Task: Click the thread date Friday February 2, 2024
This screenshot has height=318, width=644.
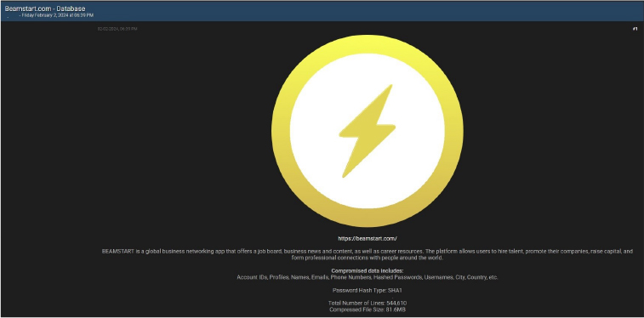Action: pos(58,15)
